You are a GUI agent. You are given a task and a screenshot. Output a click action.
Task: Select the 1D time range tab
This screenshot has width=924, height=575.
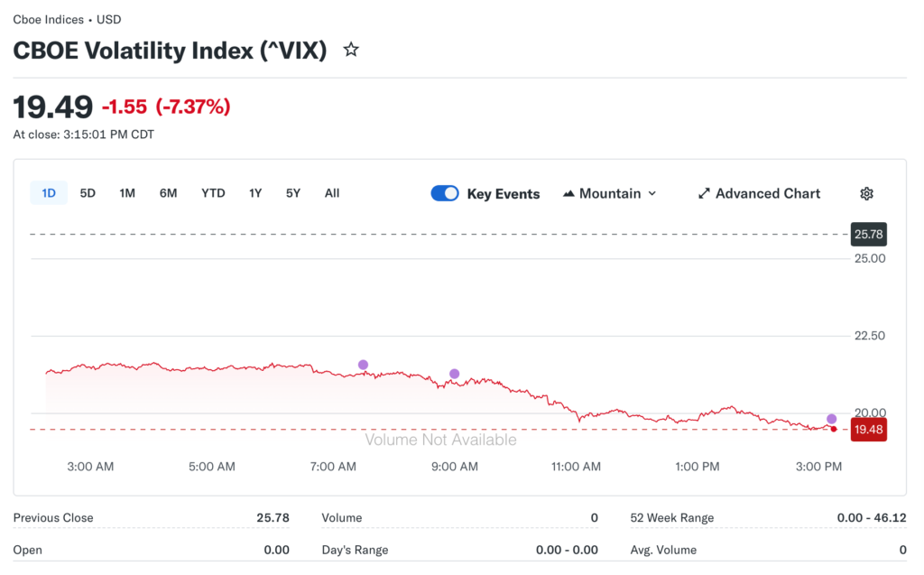pos(49,193)
